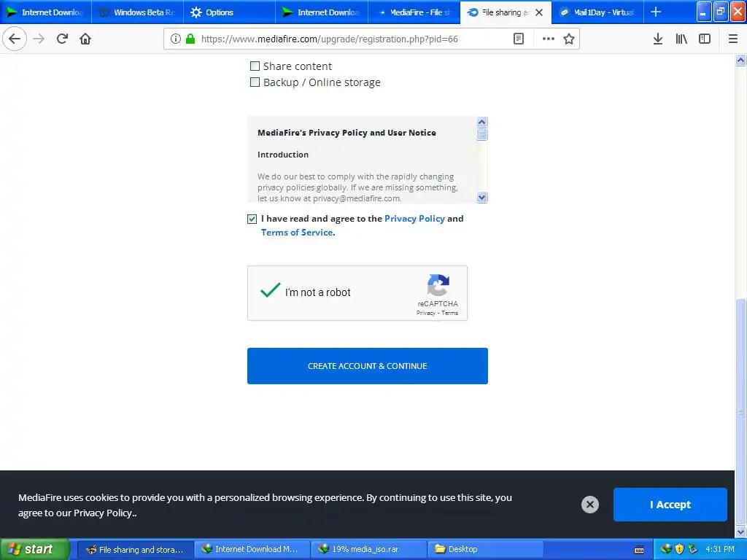
Task: Click the keyboard icon in taskbar
Action: [x=639, y=550]
